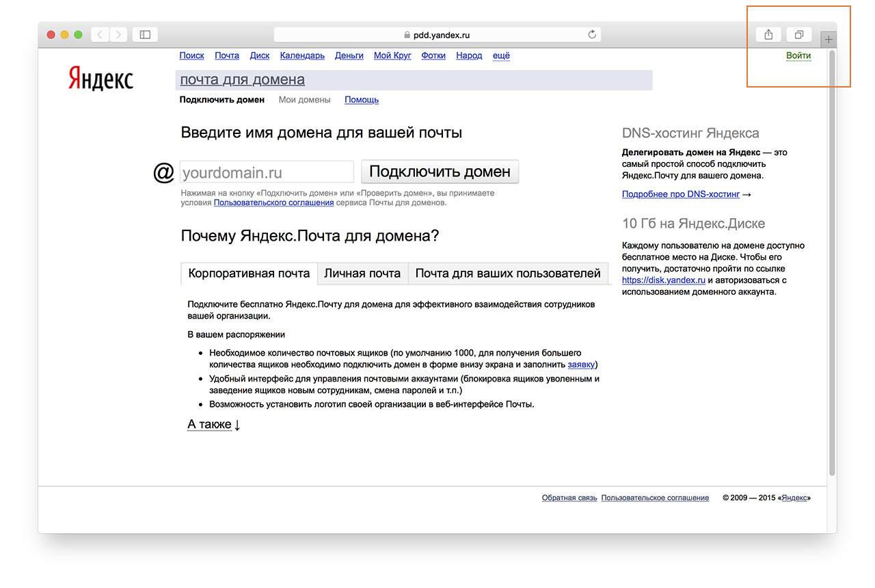Select the Подключить домен menu item
The image size is (875, 588).
tap(221, 100)
